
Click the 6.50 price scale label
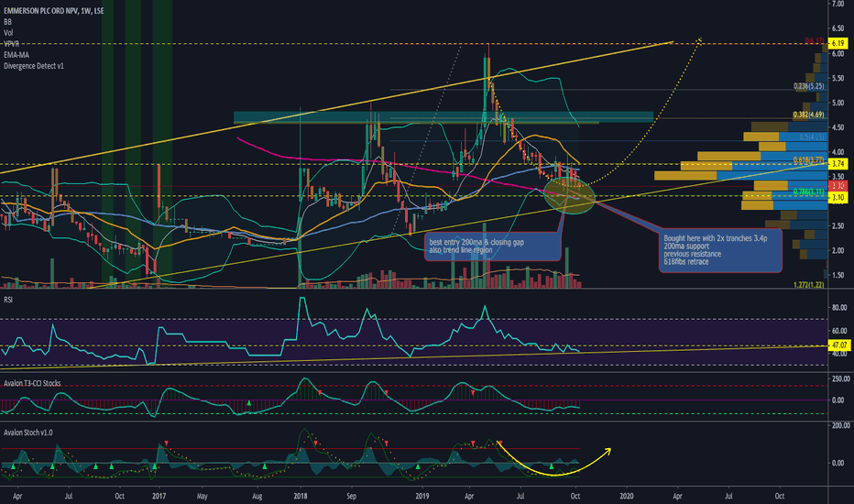pyautogui.click(x=838, y=28)
